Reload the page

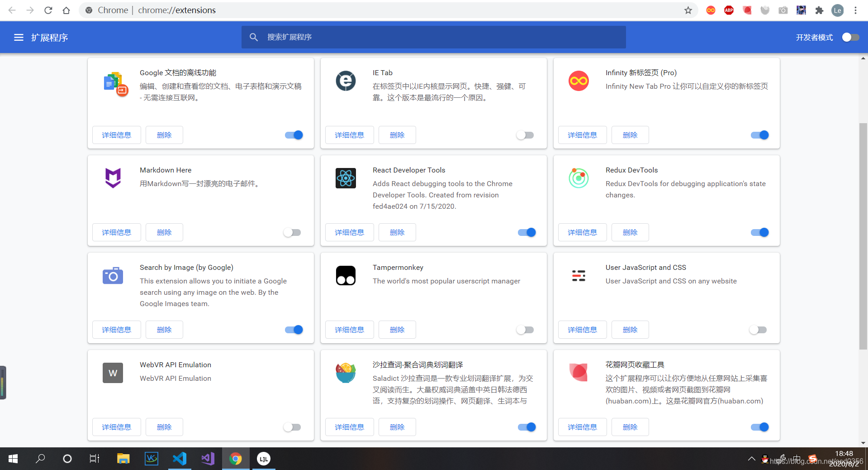coord(48,10)
